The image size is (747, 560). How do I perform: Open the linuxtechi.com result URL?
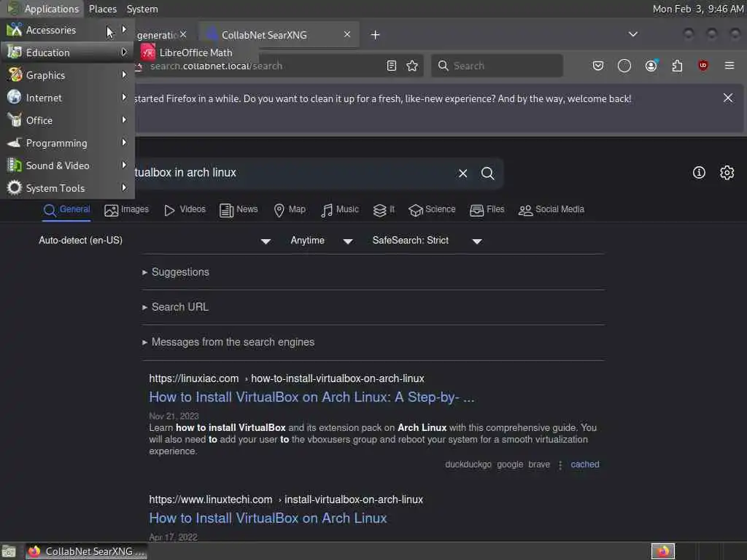coord(286,499)
